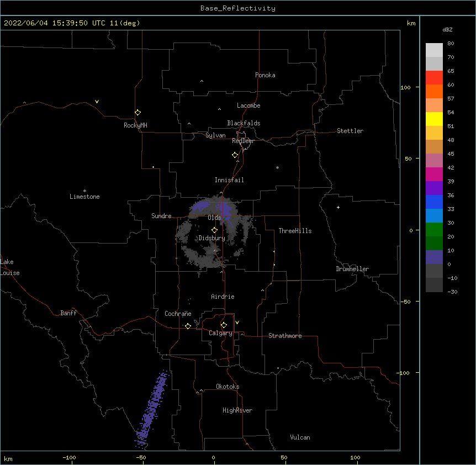Image resolution: width=476 pixels, height=465 pixels.
Task: Click the Banff label
Action: [x=68, y=313]
